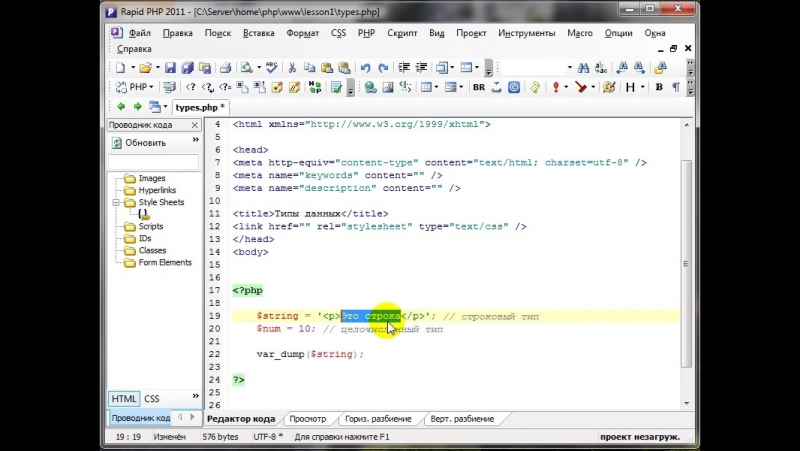The height and width of the screenshot is (451, 800).
Task: Open the Формат menu
Action: point(302,32)
